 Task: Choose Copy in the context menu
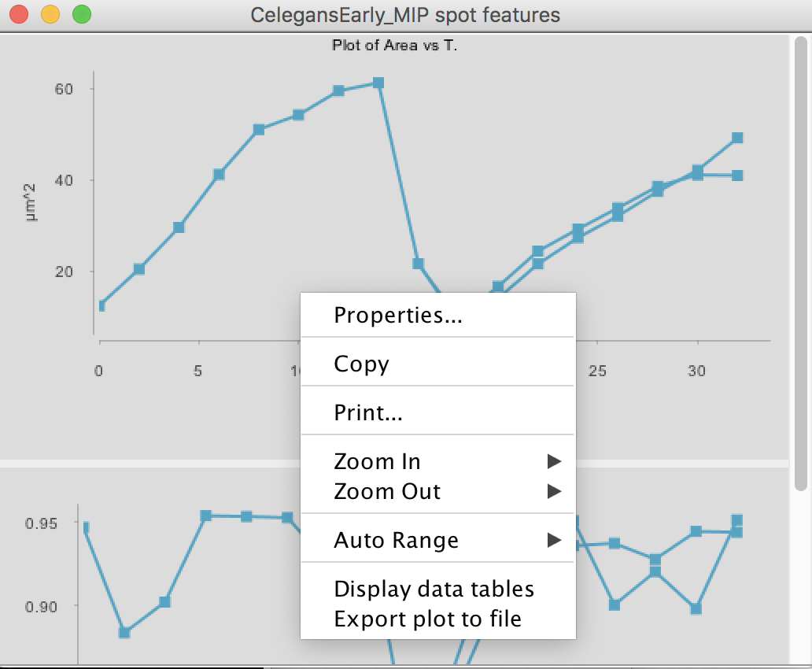pos(438,364)
